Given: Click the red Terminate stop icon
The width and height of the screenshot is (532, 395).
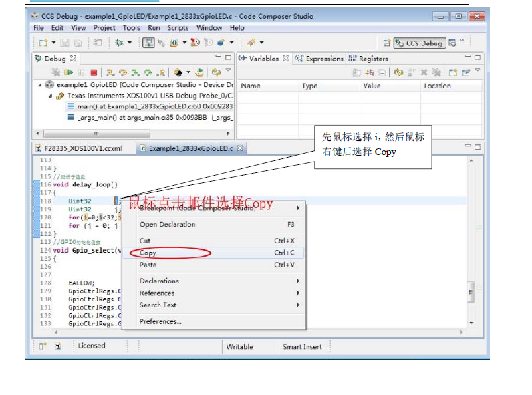Looking at the screenshot, I should [x=94, y=72].
